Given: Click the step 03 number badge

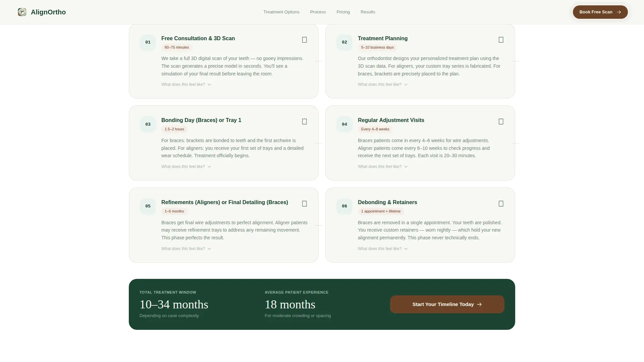Looking at the screenshot, I should tap(148, 124).
